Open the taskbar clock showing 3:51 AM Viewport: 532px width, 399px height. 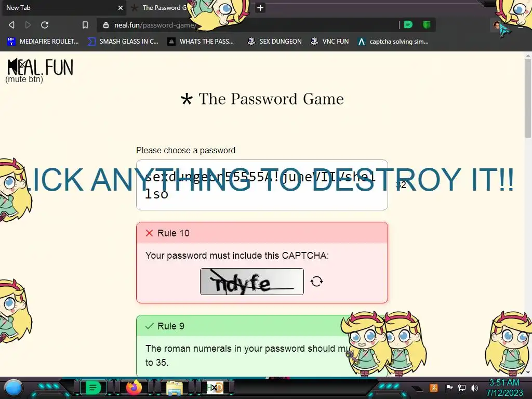click(x=504, y=388)
